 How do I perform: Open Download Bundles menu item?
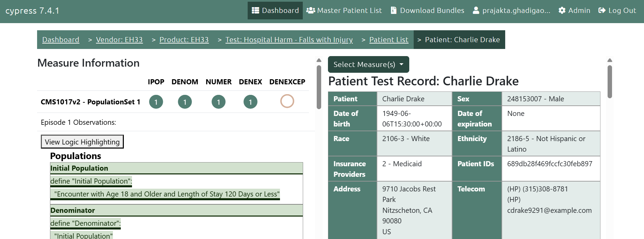point(432,11)
